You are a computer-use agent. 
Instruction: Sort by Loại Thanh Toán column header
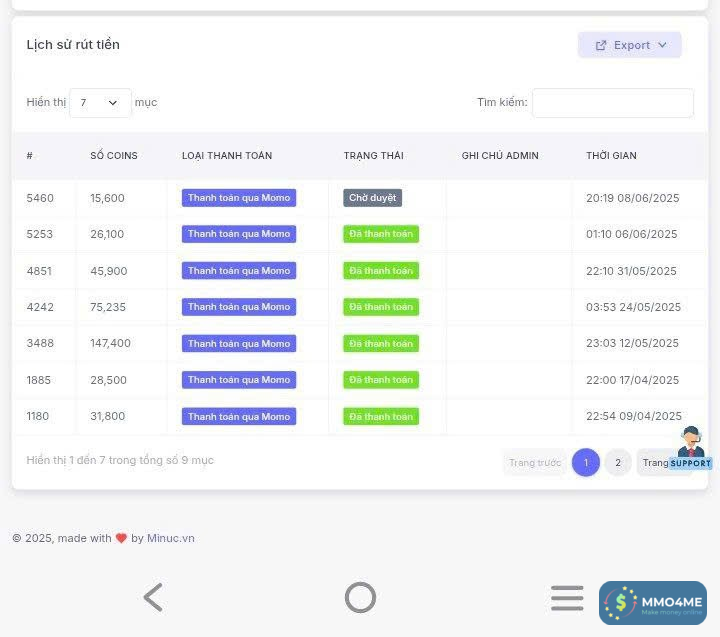(227, 156)
